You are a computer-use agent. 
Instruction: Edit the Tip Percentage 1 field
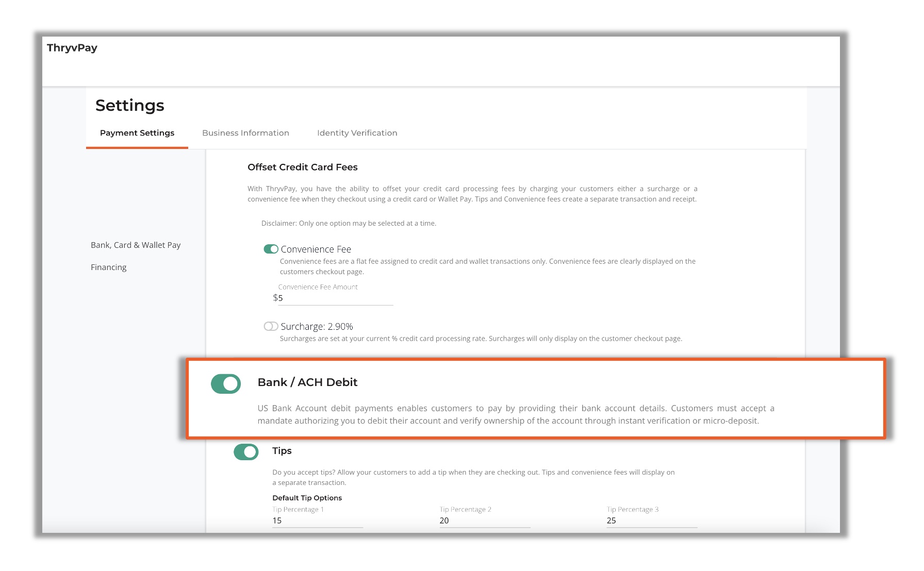[x=318, y=520]
